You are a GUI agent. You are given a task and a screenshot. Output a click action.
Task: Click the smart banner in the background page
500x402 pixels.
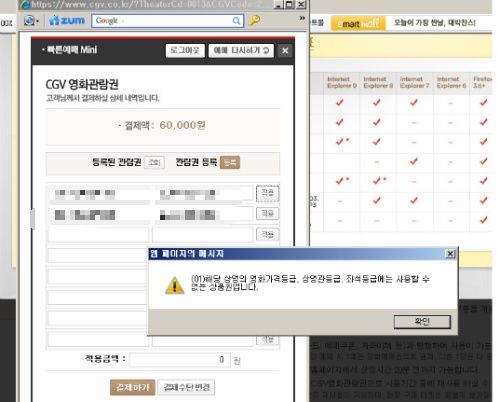pyautogui.click(x=358, y=24)
